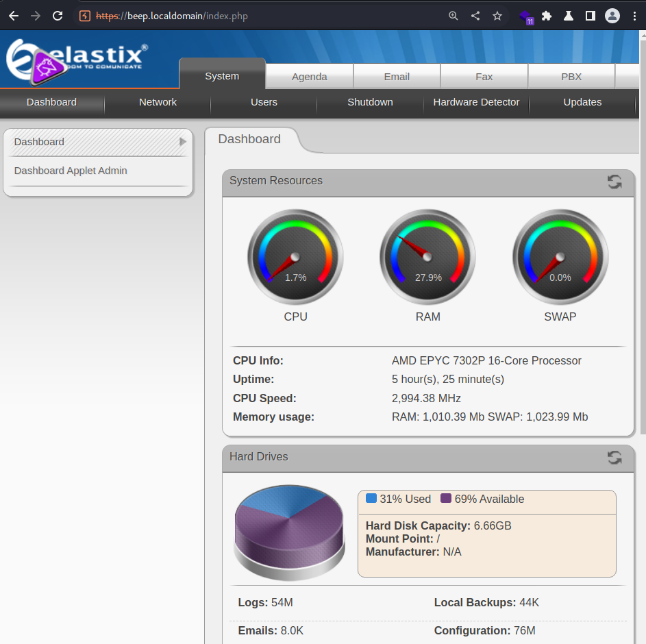Click the purple 69% Available swatch
646x644 pixels.
coord(446,498)
